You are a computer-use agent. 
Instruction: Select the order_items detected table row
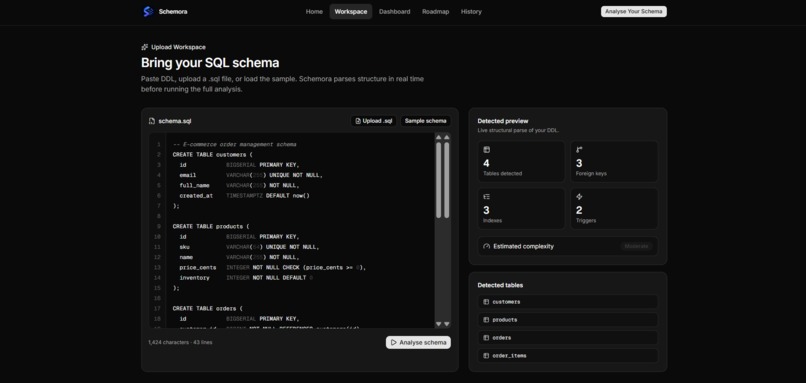(567, 356)
